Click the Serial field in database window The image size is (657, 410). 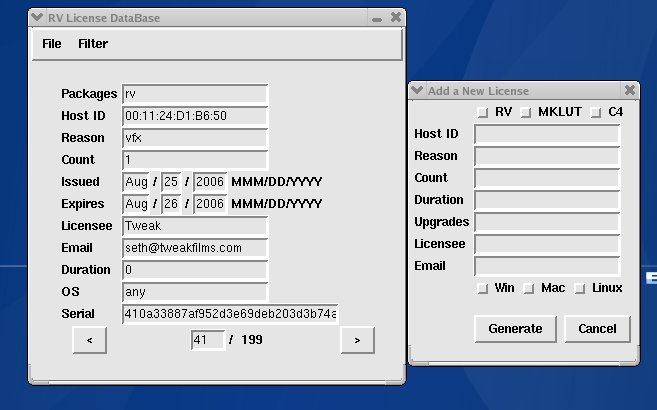[x=230, y=314]
